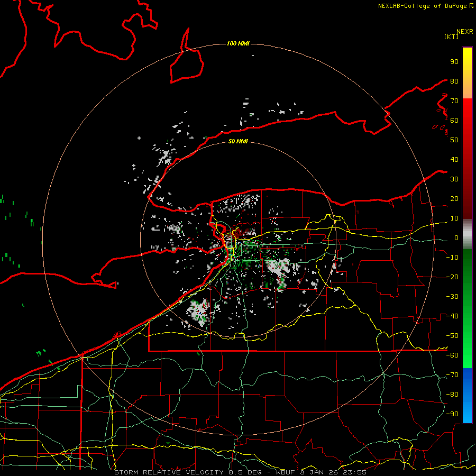Click the 23:55 timestamp in bottom caption
This screenshot has width=476, height=476.
click(354, 472)
